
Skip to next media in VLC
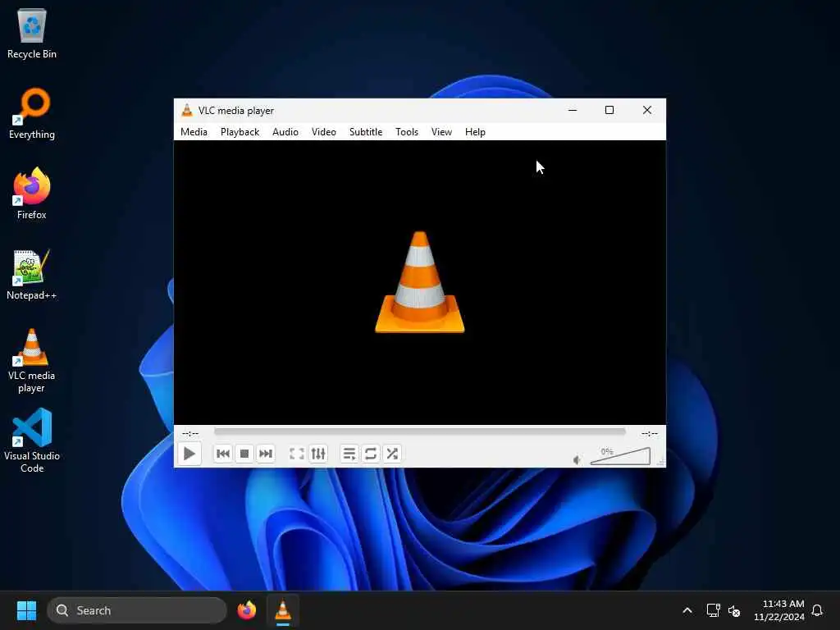266,454
